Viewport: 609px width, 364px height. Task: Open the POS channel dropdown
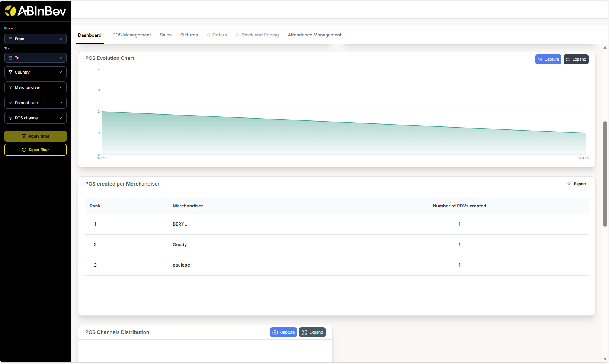click(35, 118)
